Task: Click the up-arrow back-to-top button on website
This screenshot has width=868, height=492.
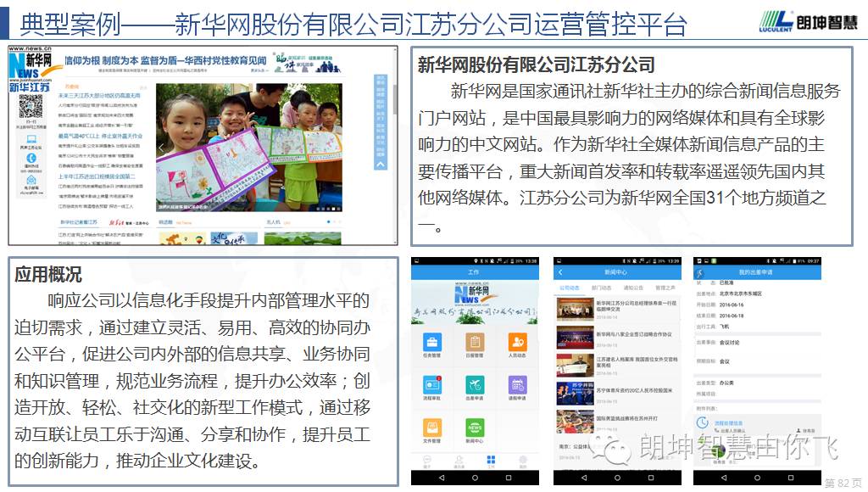Action: (381, 165)
